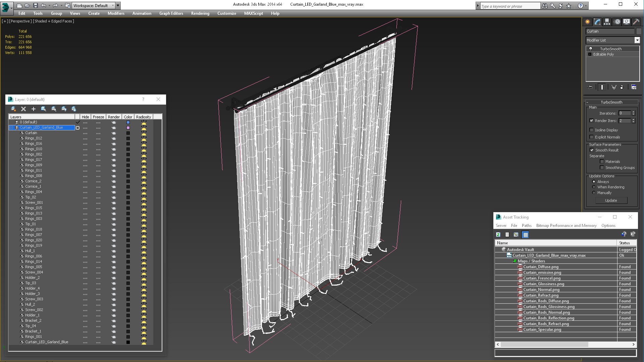The height and width of the screenshot is (362, 644).
Task: Open Bitmap Performance and Memory menu
Action: (566, 226)
